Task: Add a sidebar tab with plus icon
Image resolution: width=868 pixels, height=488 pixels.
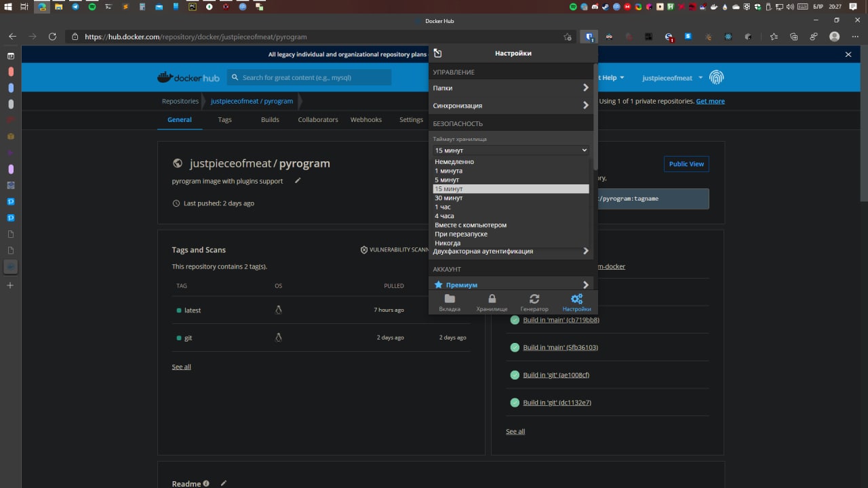Action: [10, 285]
